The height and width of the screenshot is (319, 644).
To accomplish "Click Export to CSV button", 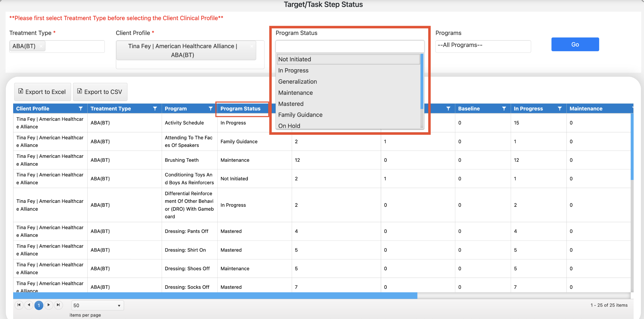I will [100, 92].
